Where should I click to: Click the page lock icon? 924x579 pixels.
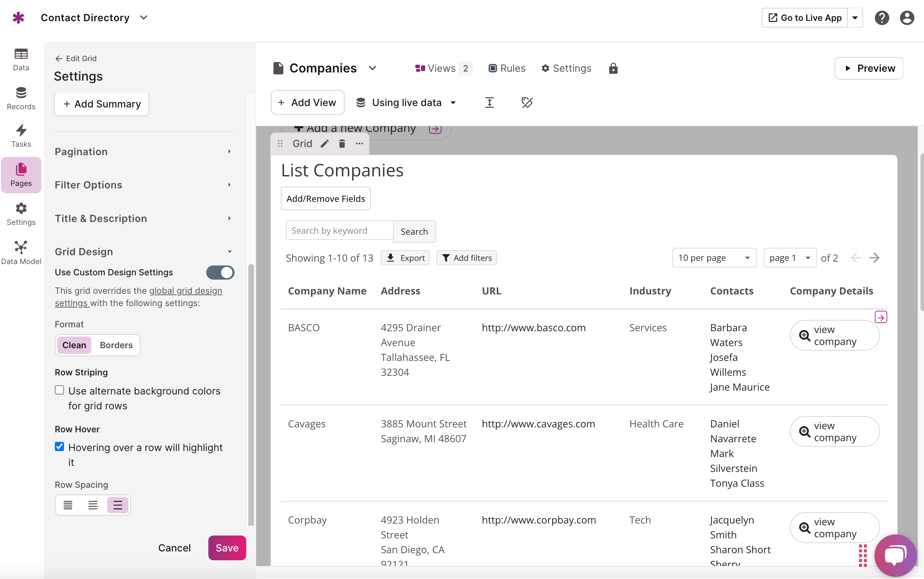[613, 68]
